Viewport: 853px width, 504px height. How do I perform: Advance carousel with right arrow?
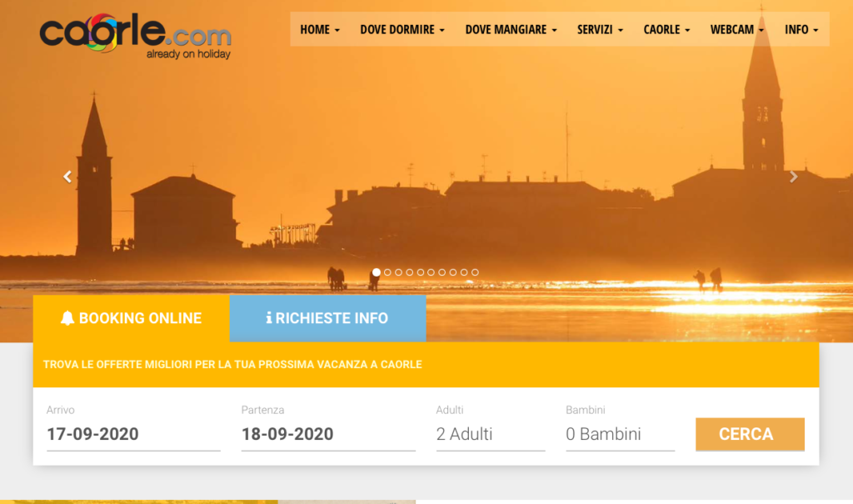pos(793,177)
